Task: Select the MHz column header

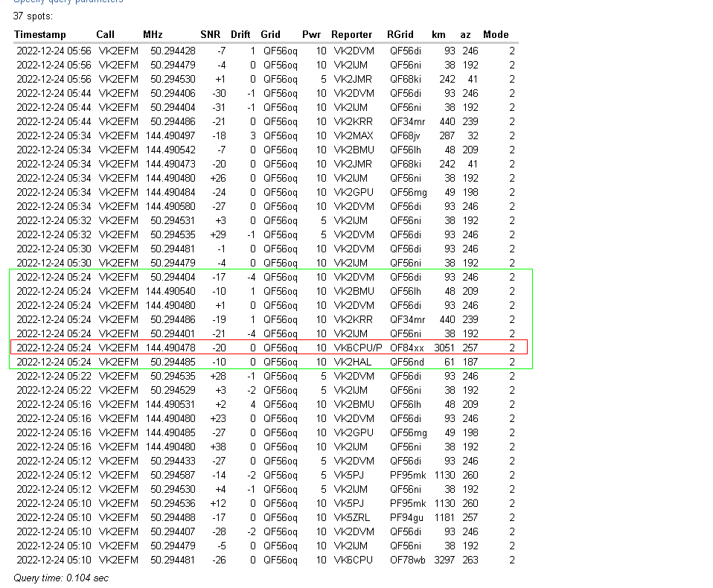Action: (153, 34)
